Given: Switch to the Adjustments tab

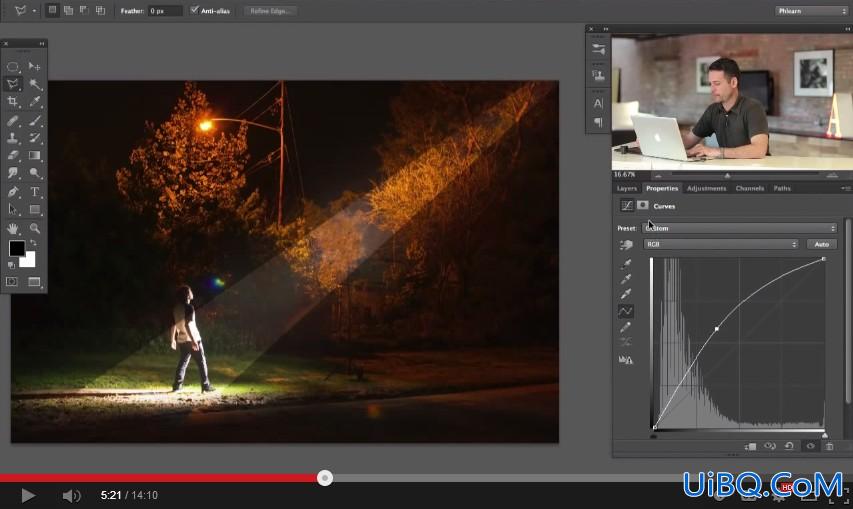Looking at the screenshot, I should [706, 188].
